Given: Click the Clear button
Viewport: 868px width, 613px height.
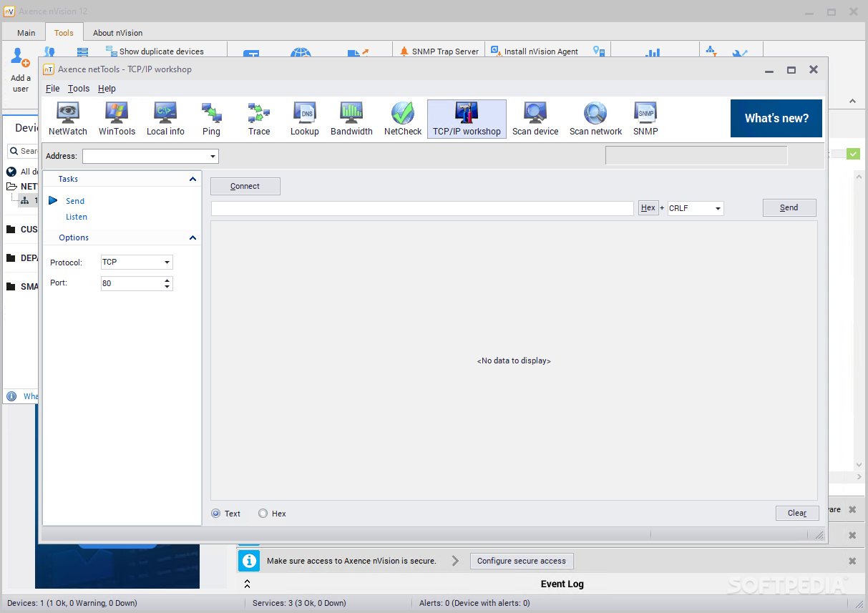Looking at the screenshot, I should click(797, 513).
